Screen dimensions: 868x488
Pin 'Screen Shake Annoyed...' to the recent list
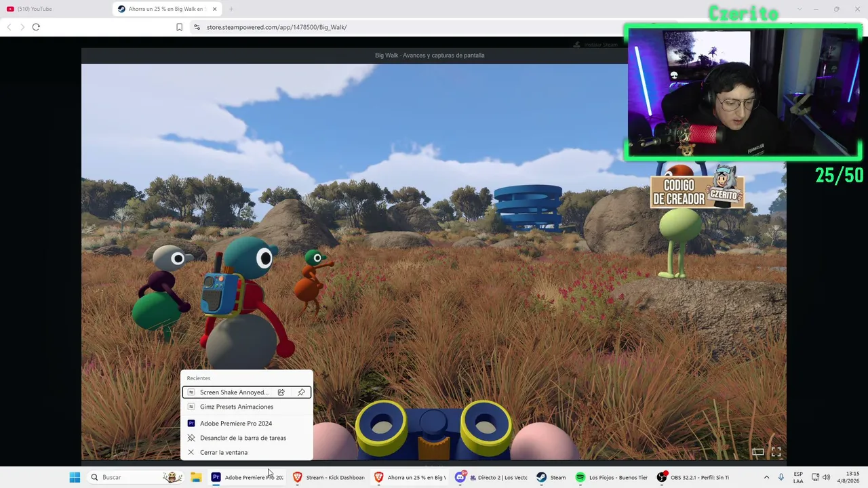[302, 392]
